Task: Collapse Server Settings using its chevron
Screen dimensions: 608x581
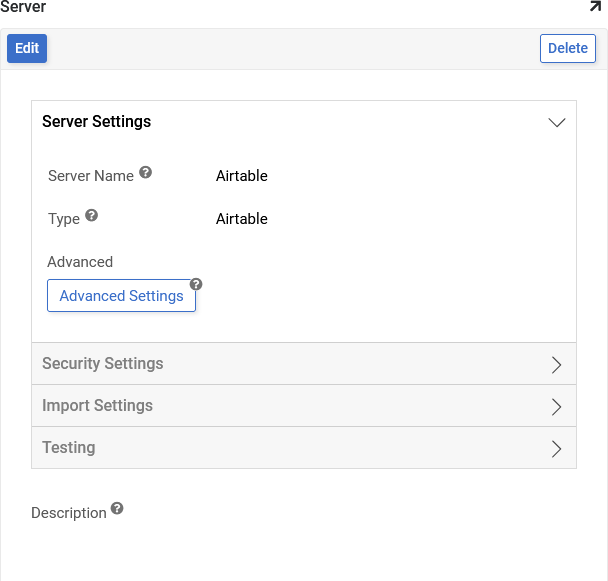Action: 557,122
